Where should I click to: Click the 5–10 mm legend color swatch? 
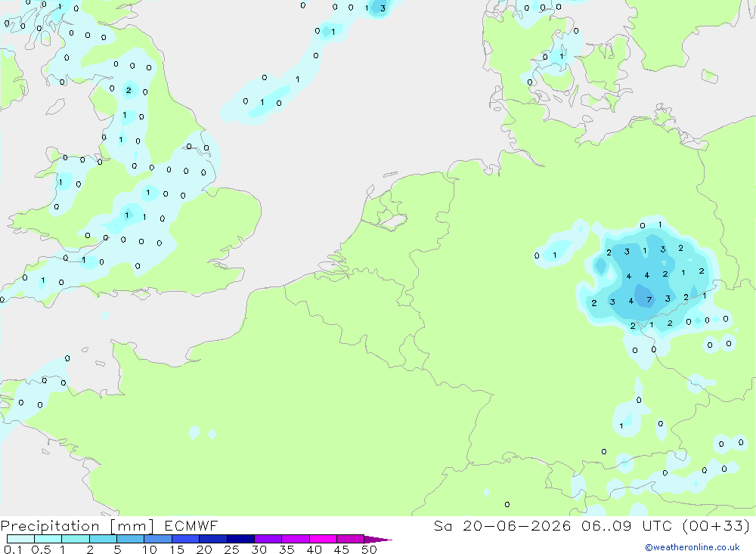point(130,539)
